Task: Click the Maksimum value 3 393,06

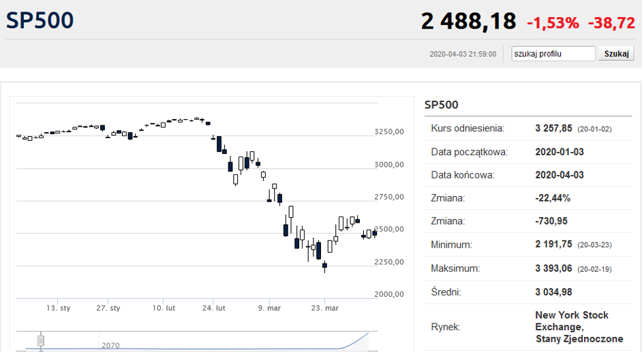Action: 553,268
